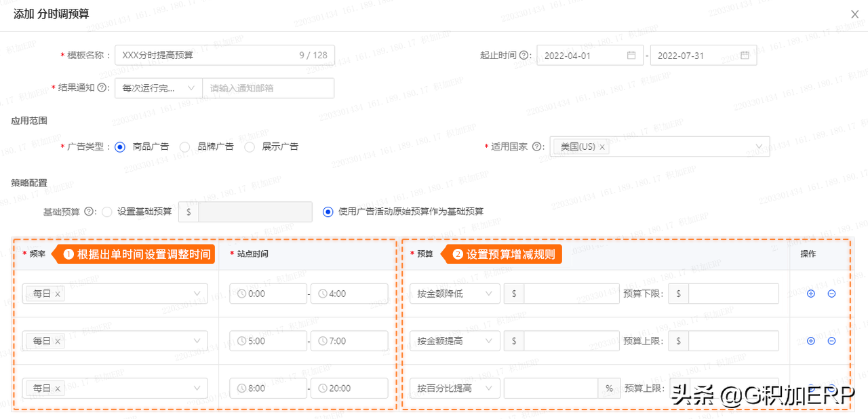Close the 添加 分时调预算 dialog
The image size is (868, 419).
pos(855,14)
